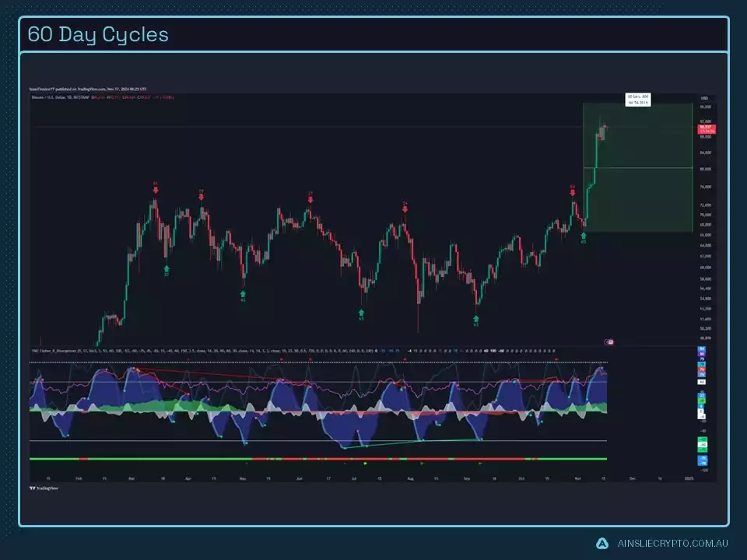
Task: Click the blue value badge atop the oscillator scale
Action: click(x=701, y=348)
